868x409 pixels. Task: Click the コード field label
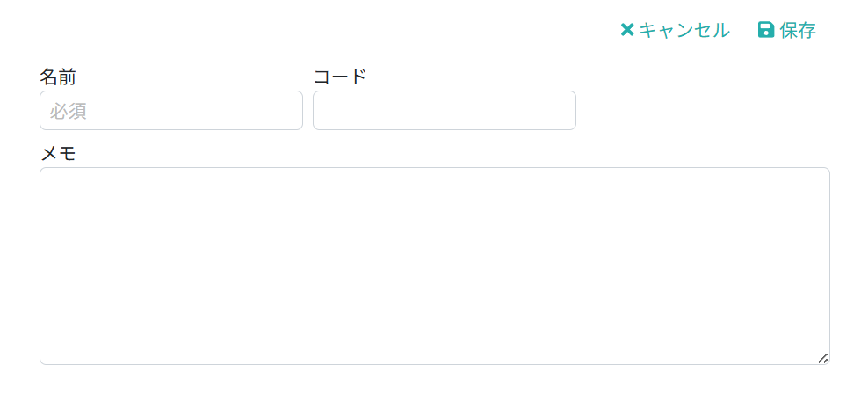coord(340,77)
